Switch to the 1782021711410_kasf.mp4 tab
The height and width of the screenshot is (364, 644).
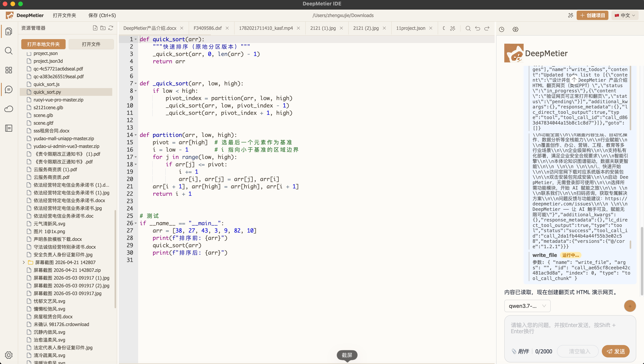click(266, 28)
